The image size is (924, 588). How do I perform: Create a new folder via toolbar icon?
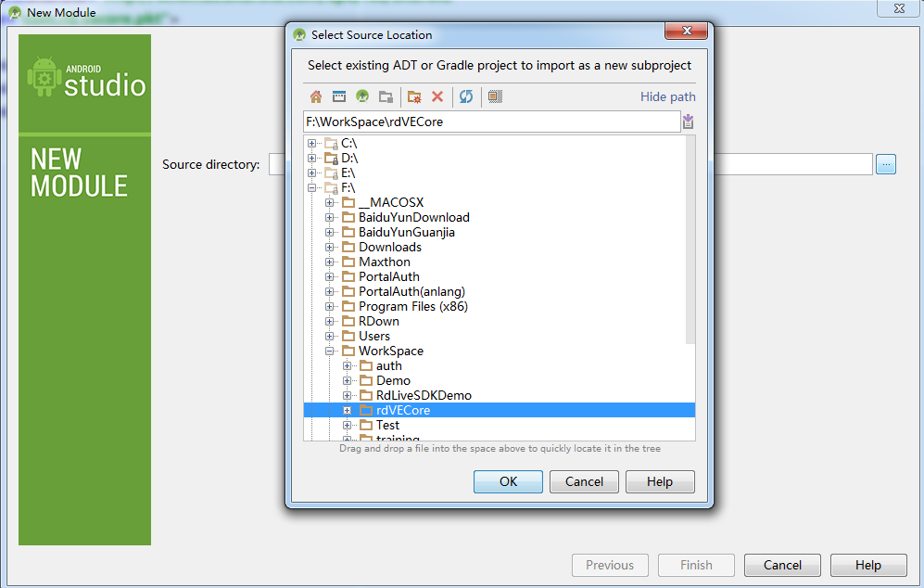[x=414, y=96]
